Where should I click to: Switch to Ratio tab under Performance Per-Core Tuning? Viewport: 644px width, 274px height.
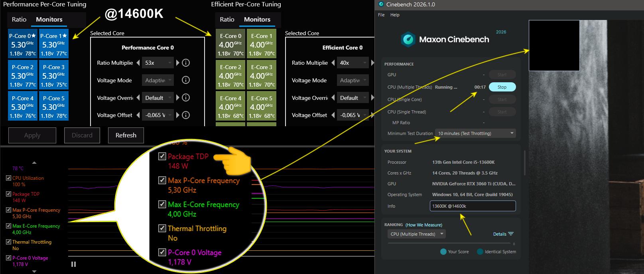pyautogui.click(x=19, y=20)
